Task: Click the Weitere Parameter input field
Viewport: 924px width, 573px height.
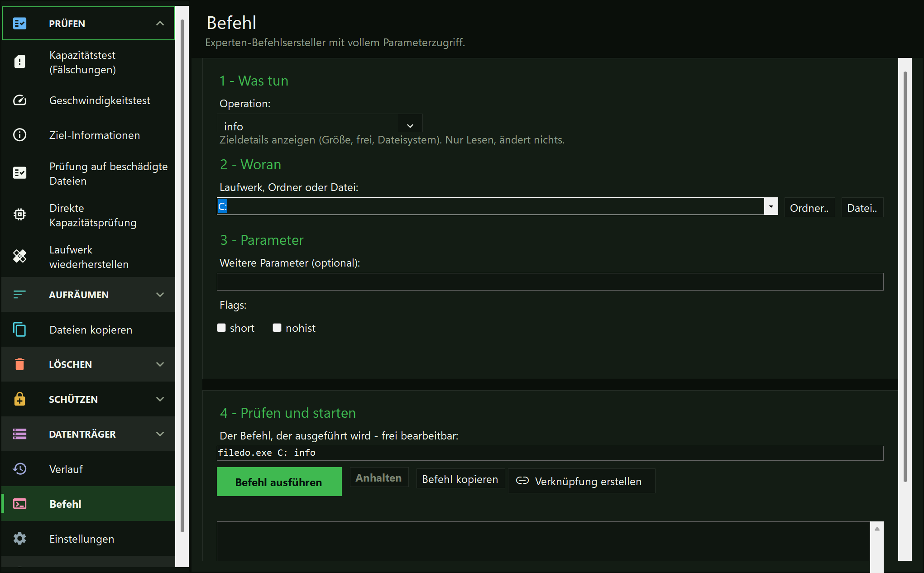Action: click(550, 282)
